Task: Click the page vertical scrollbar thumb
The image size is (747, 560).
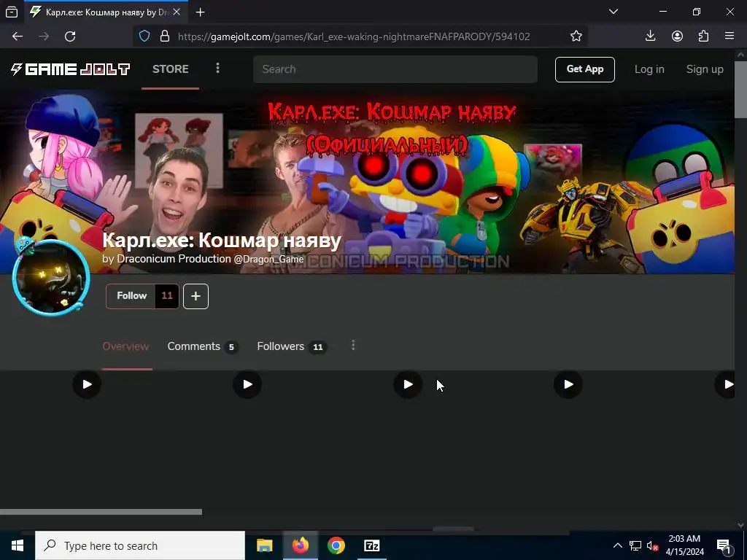Action: pyautogui.click(x=741, y=89)
